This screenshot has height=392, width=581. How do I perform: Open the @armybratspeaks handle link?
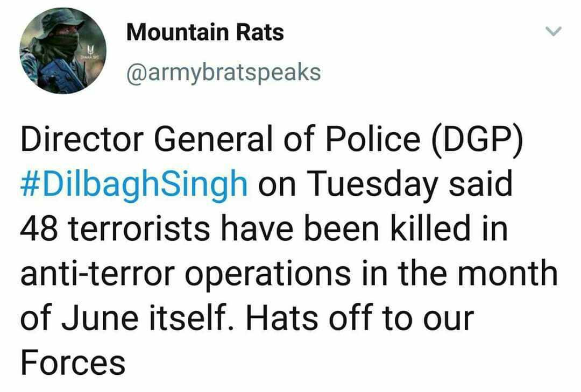tap(224, 73)
